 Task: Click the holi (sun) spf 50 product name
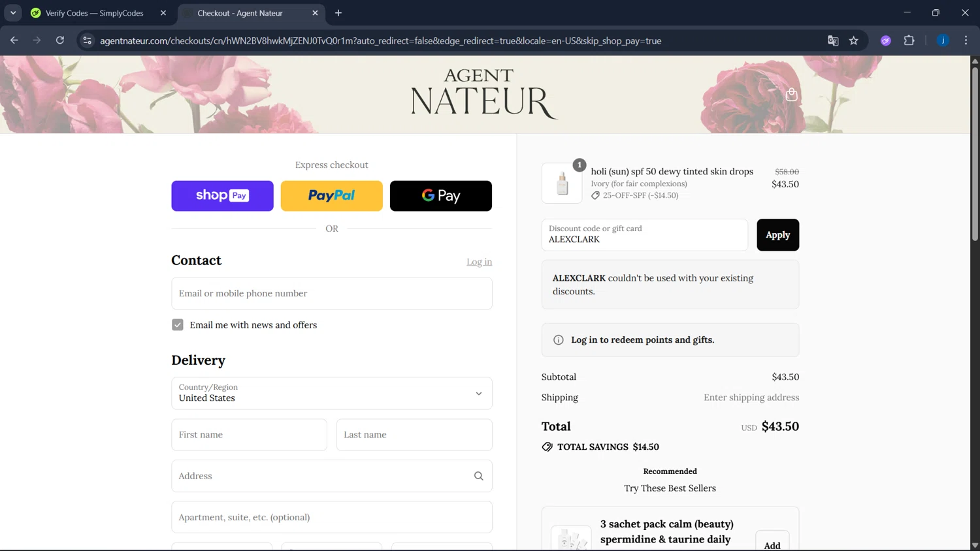pos(672,171)
